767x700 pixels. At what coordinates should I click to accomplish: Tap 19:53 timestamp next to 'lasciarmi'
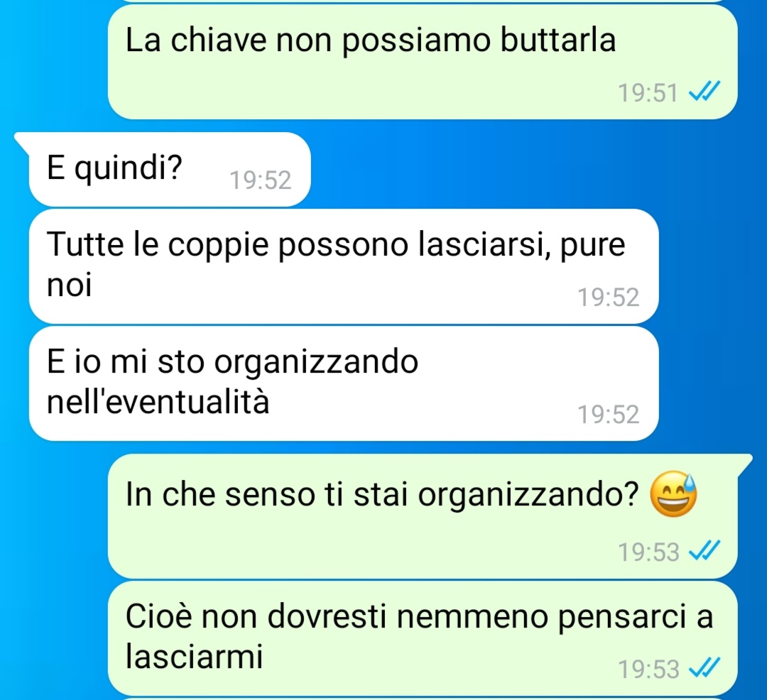[x=648, y=669]
